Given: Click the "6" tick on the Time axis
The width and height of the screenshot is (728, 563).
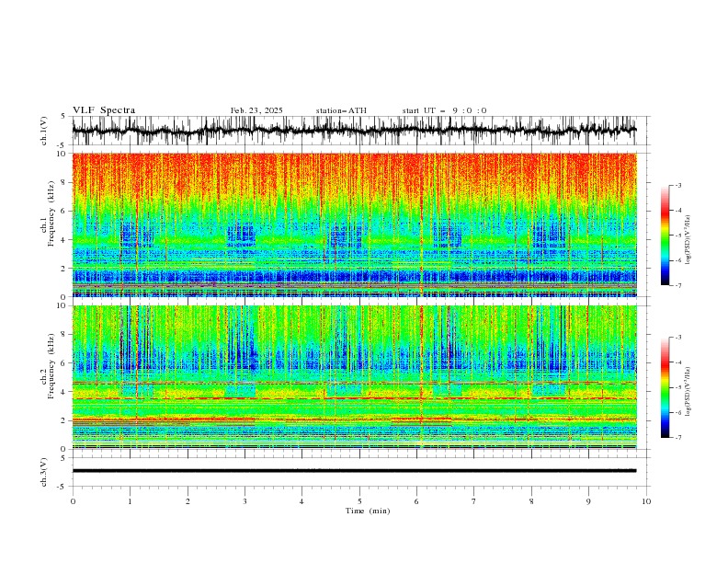Looking at the screenshot, I should [416, 501].
